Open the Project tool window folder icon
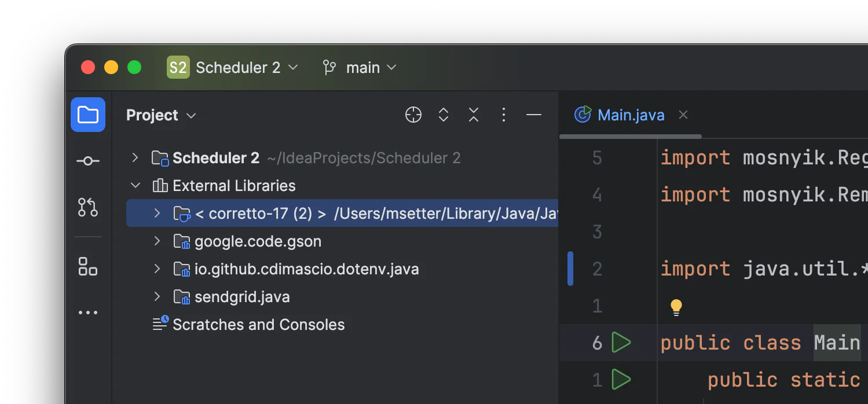This screenshot has height=404, width=868. point(88,115)
